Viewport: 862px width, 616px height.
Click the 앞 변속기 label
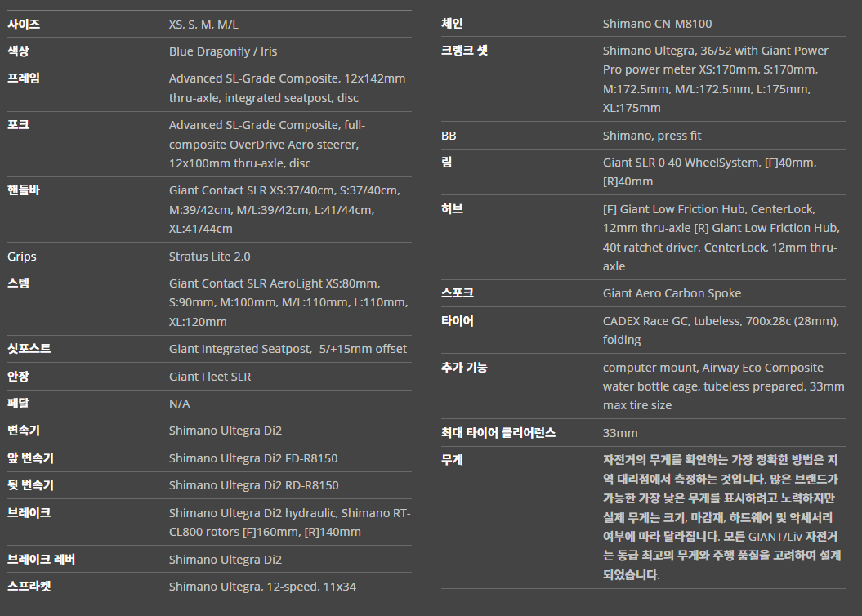pyautogui.click(x=30, y=458)
